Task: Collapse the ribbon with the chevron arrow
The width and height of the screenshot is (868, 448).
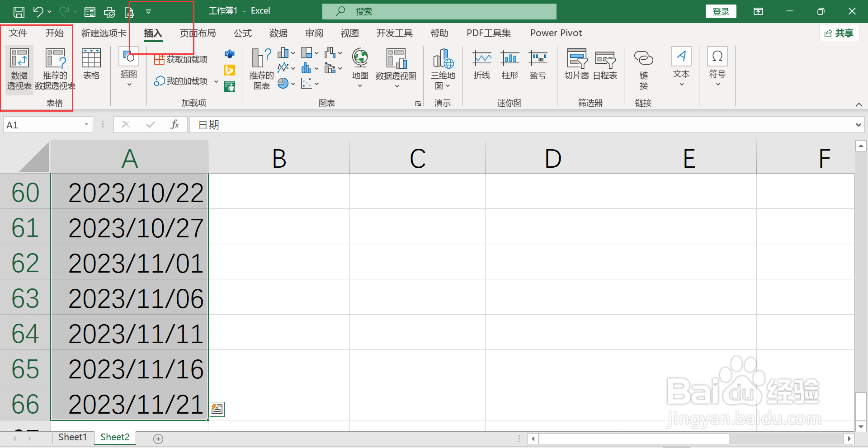Action: (x=859, y=104)
